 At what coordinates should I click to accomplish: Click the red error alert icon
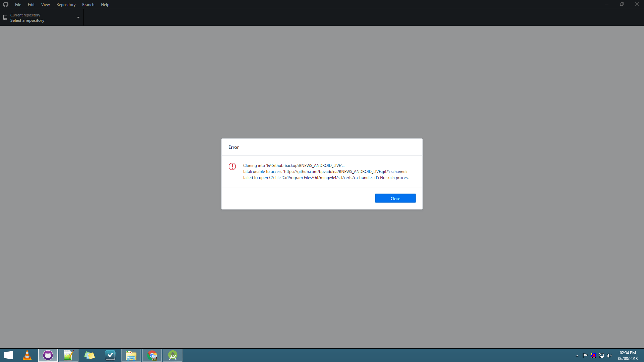pyautogui.click(x=232, y=166)
